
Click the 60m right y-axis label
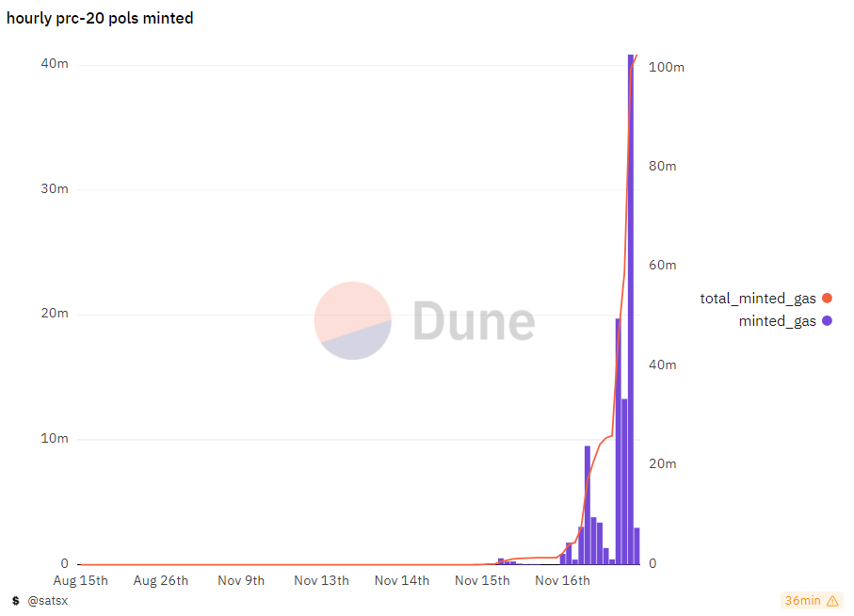(664, 266)
